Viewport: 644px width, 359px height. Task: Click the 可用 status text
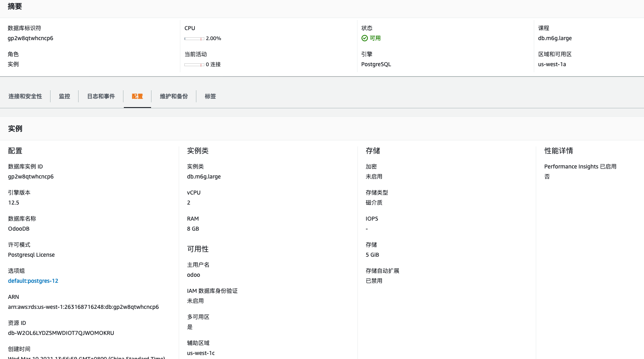[375, 38]
